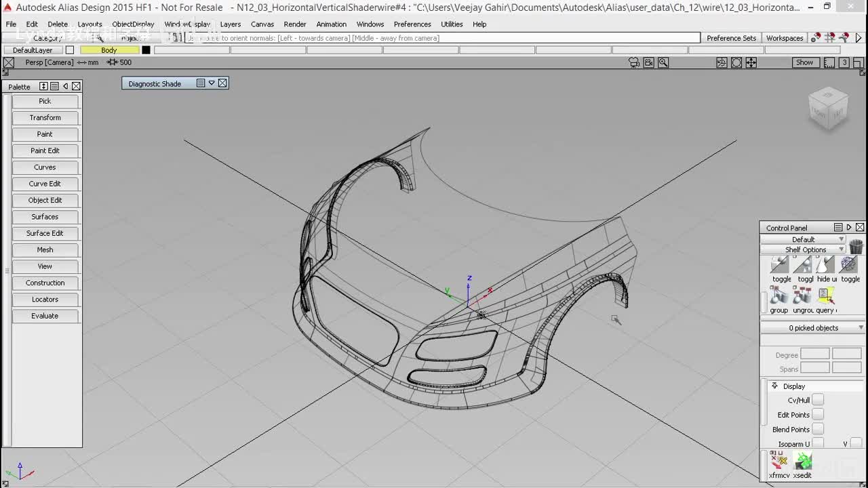This screenshot has width=868, height=488.
Task: Click the wireframe sphere toggle shelf icon
Action: point(848,264)
